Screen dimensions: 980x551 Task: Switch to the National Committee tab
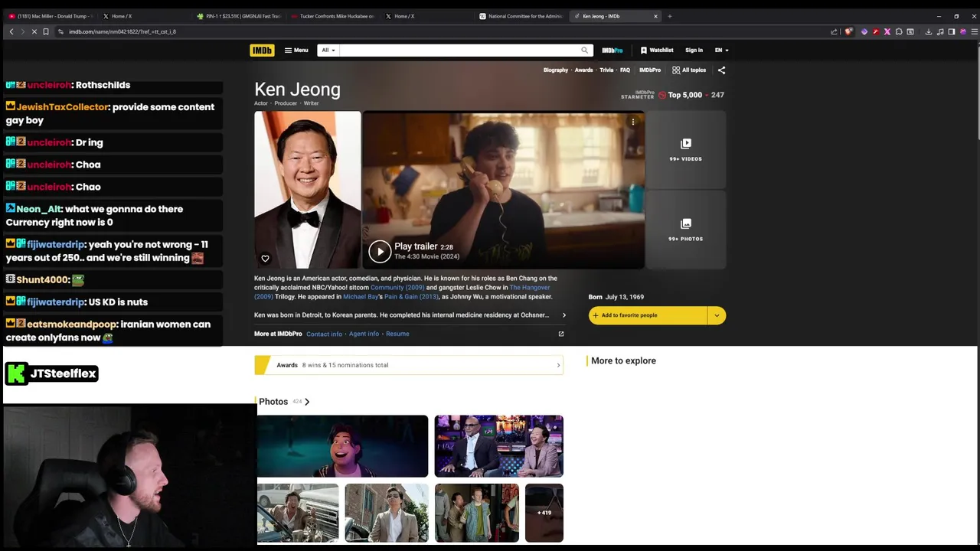(x=522, y=16)
